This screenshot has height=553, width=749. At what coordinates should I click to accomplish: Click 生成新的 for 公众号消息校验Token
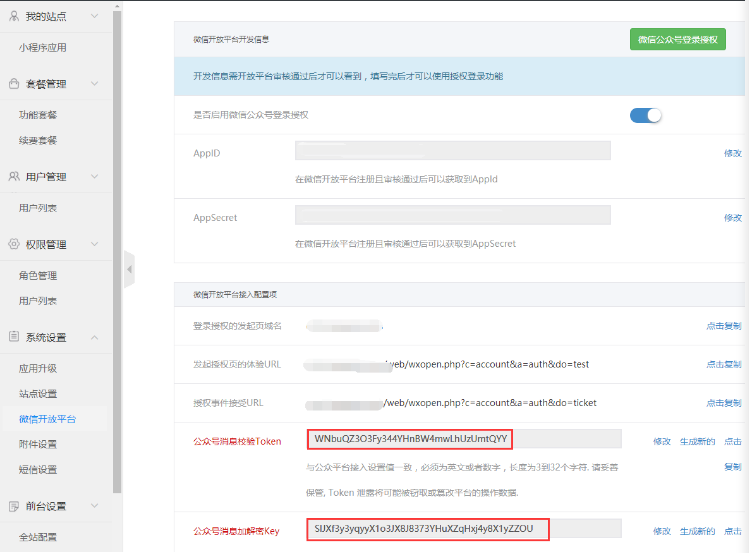697,441
